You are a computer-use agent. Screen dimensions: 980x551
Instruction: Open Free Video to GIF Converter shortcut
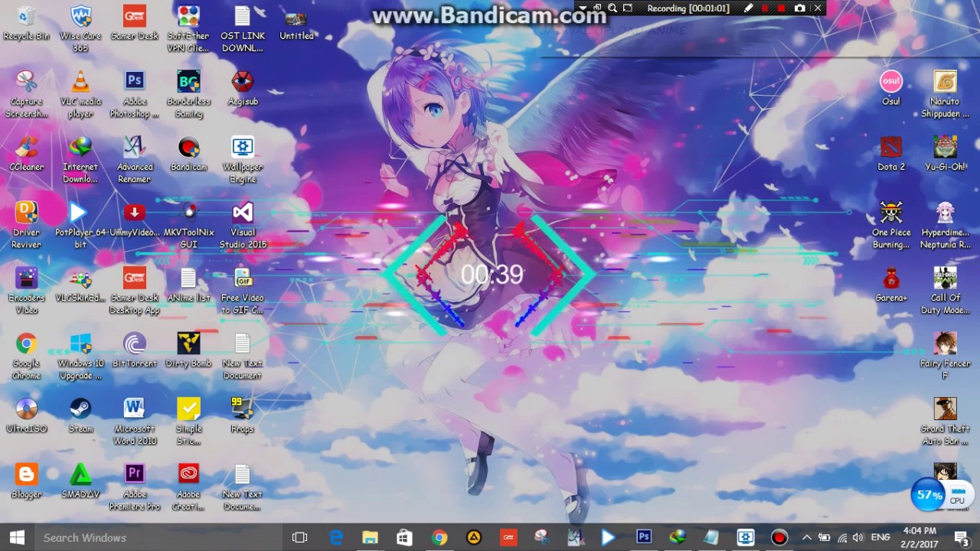click(243, 291)
